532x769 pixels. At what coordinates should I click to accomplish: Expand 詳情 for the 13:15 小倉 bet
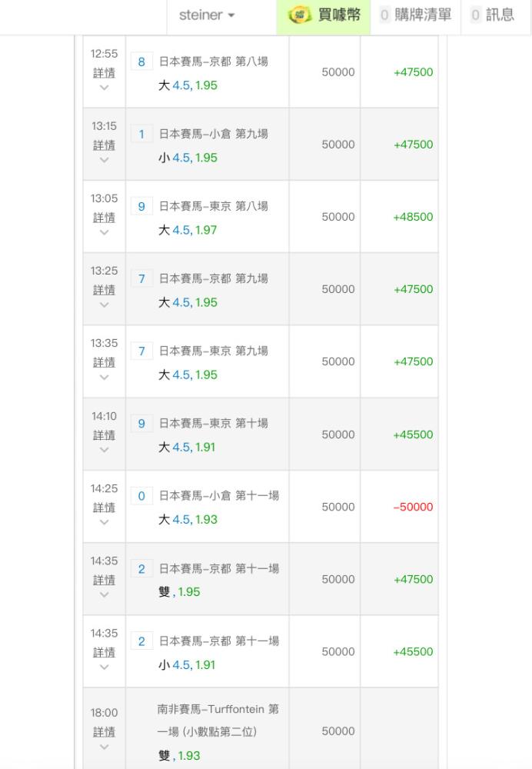tap(104, 145)
